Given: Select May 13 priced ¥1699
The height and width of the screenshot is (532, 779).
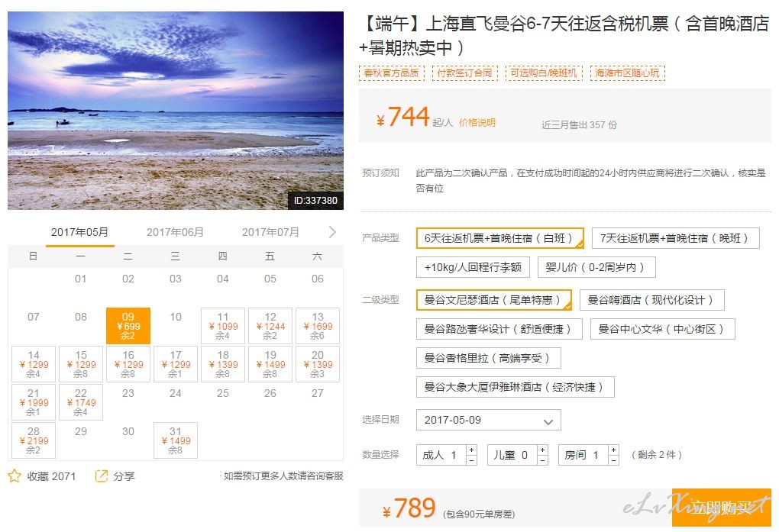Looking at the screenshot, I should 318,326.
